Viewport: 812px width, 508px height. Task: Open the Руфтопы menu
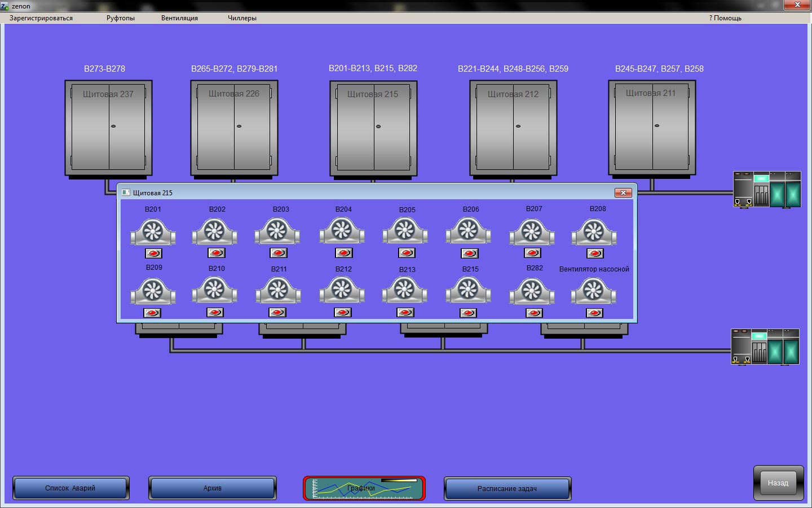point(121,18)
